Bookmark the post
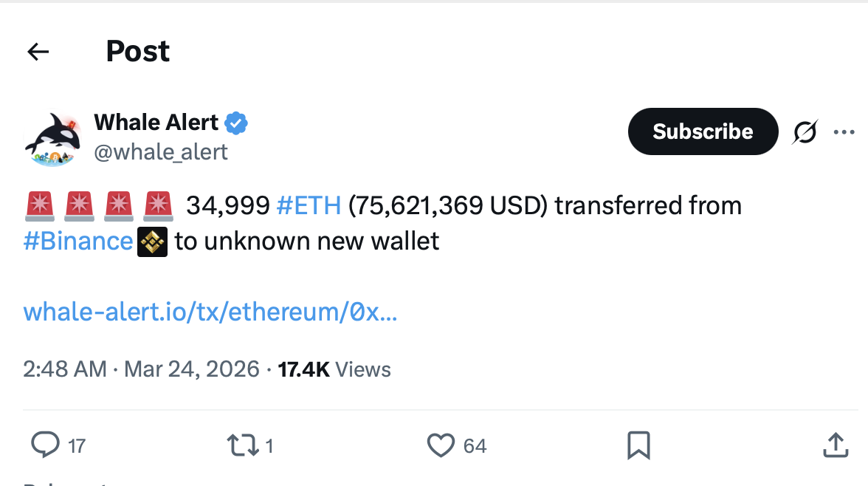The image size is (868, 486). (639, 444)
